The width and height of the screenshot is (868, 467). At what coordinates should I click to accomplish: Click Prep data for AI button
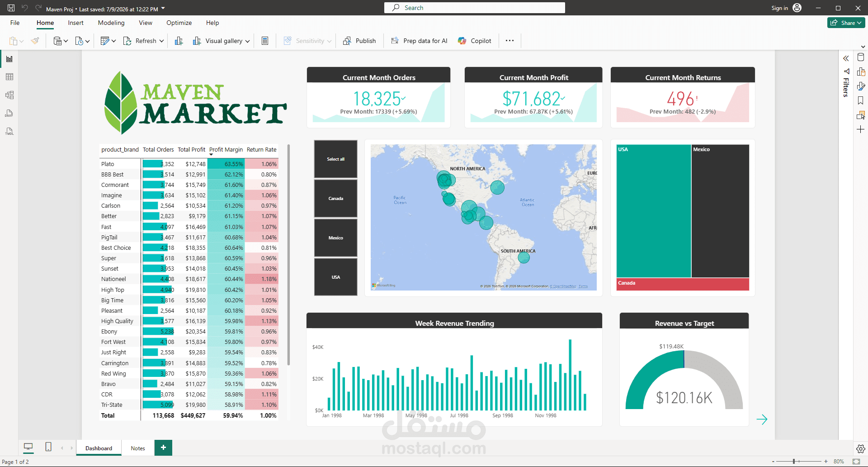point(419,41)
